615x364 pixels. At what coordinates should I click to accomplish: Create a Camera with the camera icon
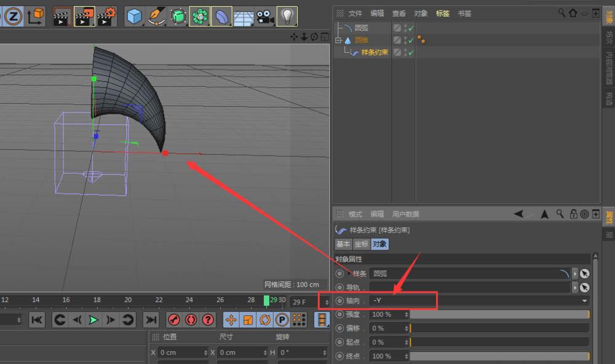[264, 16]
